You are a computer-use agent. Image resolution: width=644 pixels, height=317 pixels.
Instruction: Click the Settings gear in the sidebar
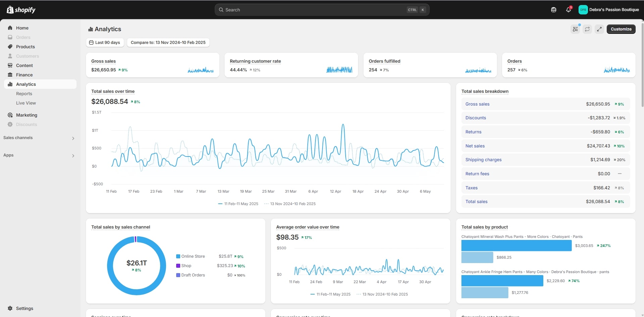(10, 308)
